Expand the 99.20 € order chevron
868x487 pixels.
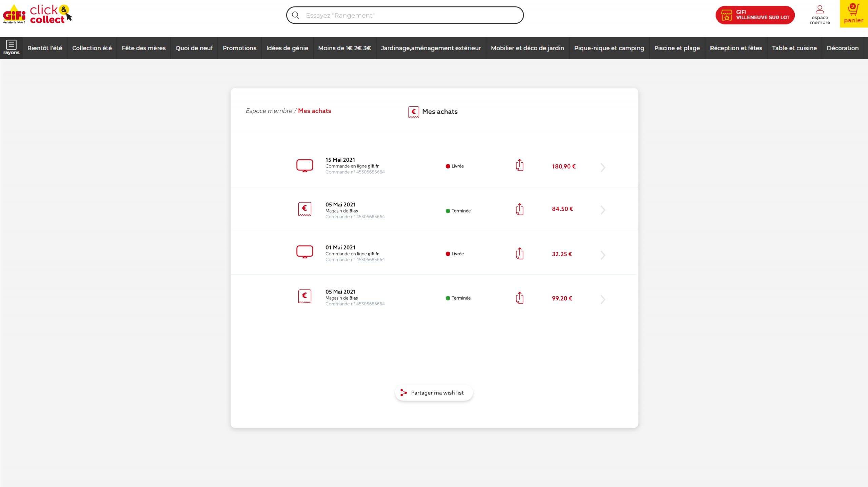(x=603, y=299)
